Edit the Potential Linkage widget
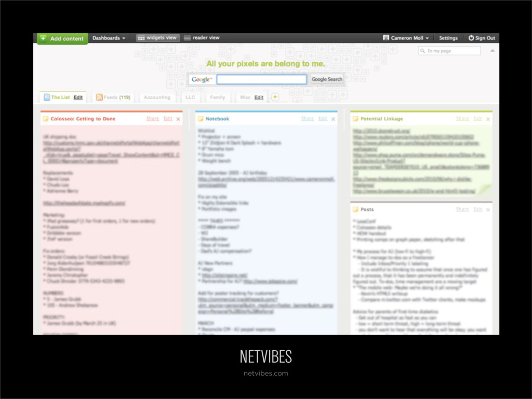The width and height of the screenshot is (532, 399). point(478,119)
